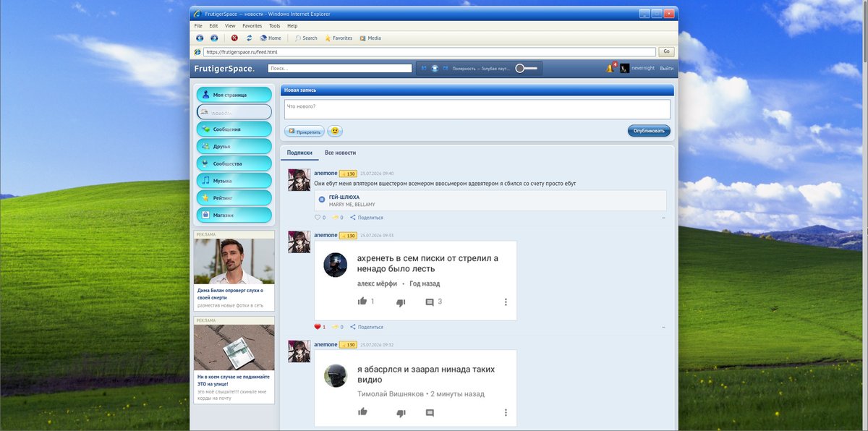The height and width of the screenshot is (431, 868).
Task: Click the browser Forward arrow
Action: pos(214,38)
